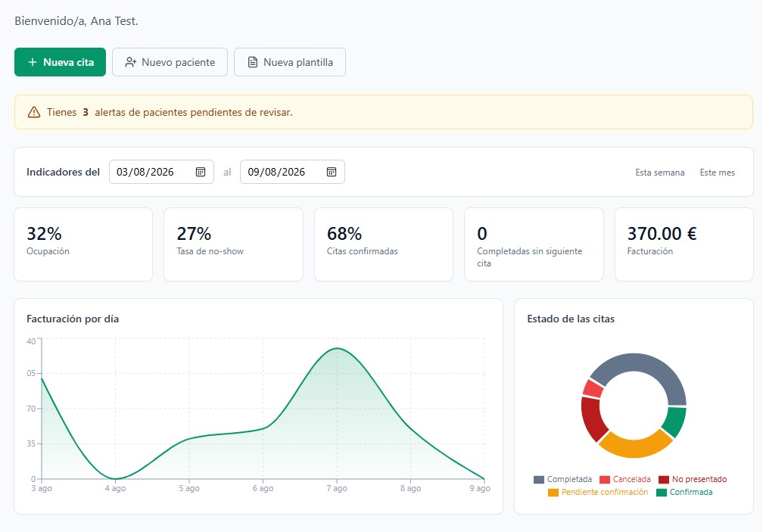Click the Estado de las citas heading

click(x=571, y=319)
